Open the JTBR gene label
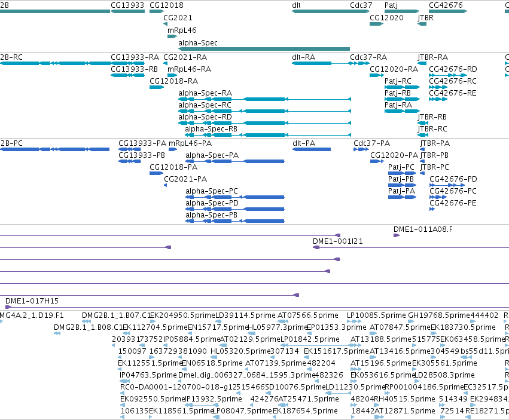Image resolution: width=509 pixels, height=420 pixels. pos(426,18)
